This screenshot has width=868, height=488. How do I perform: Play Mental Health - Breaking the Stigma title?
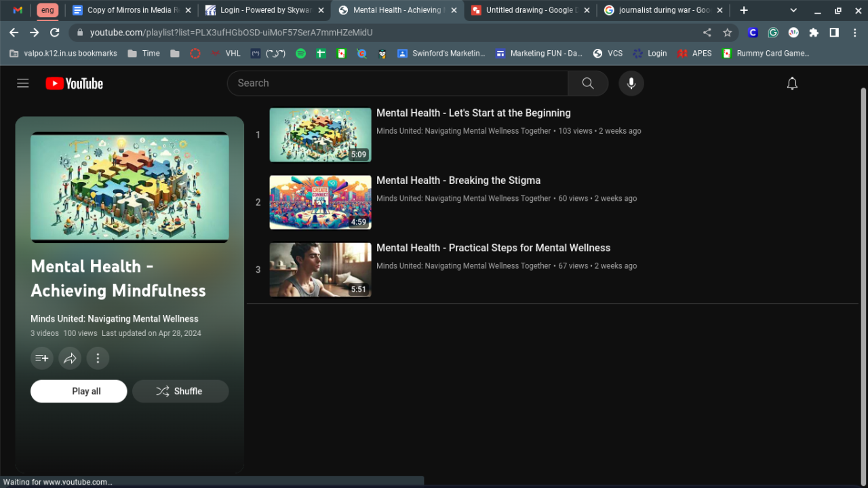(458, 180)
